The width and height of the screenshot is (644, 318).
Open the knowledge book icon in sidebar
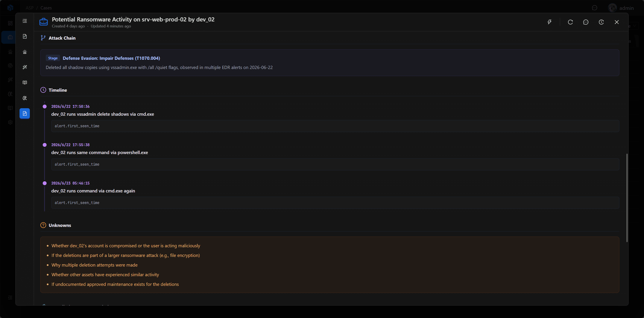(x=25, y=83)
